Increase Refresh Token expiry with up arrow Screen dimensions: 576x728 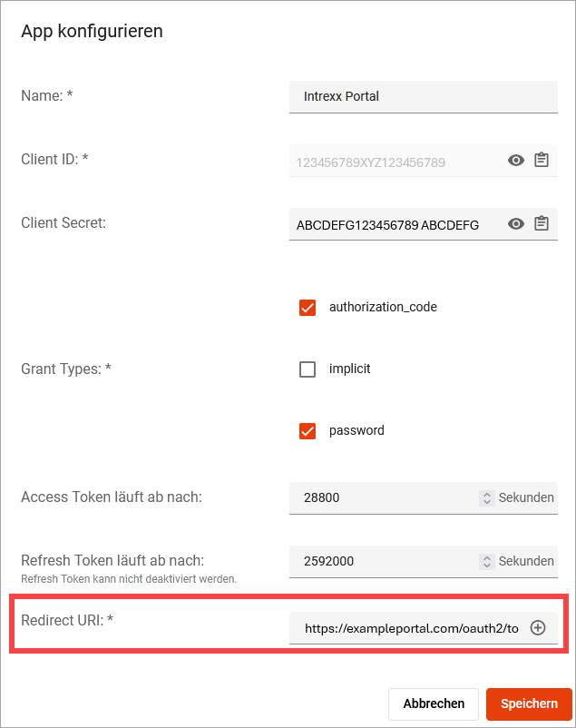(x=487, y=557)
